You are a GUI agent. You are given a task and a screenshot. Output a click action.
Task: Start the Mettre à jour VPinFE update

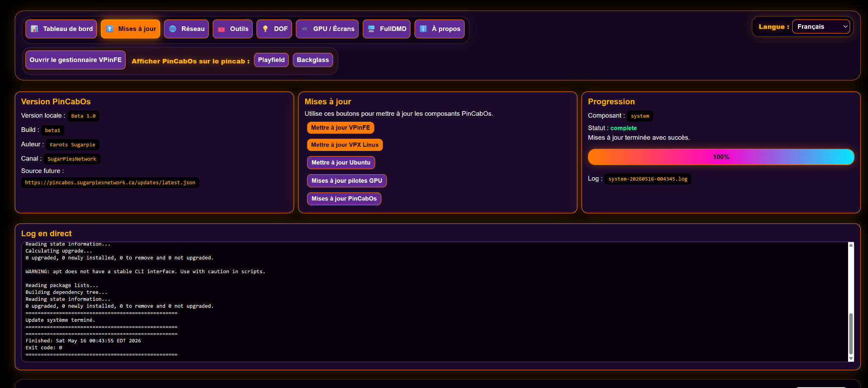(340, 128)
